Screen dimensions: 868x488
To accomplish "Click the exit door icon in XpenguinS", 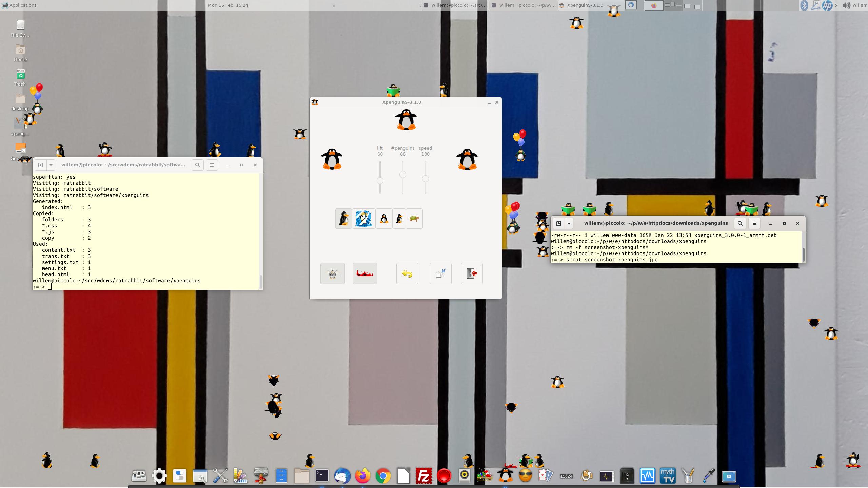I will pyautogui.click(x=472, y=273).
